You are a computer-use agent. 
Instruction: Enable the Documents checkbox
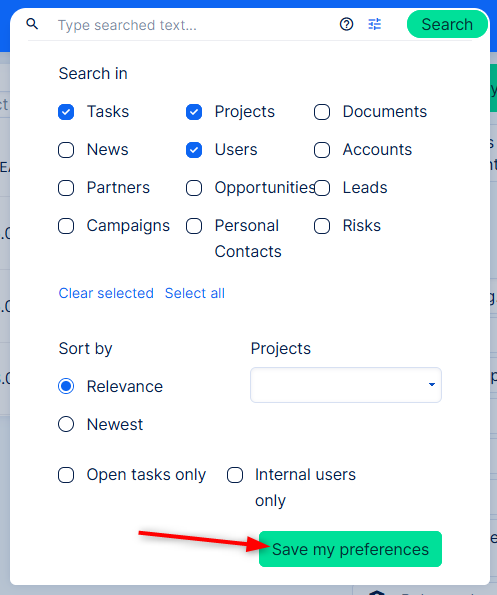[322, 112]
